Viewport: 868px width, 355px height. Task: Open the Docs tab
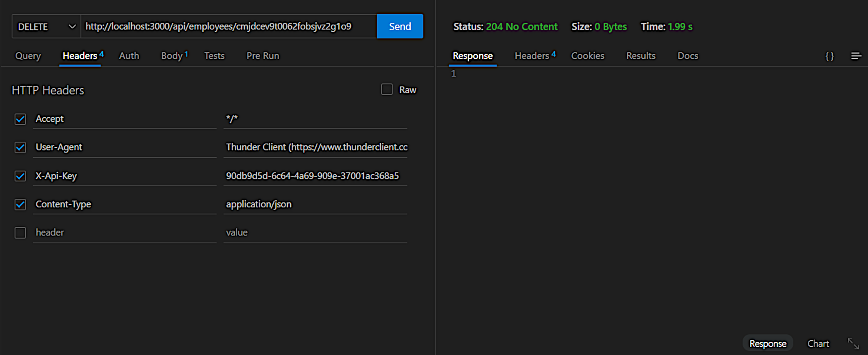click(688, 56)
